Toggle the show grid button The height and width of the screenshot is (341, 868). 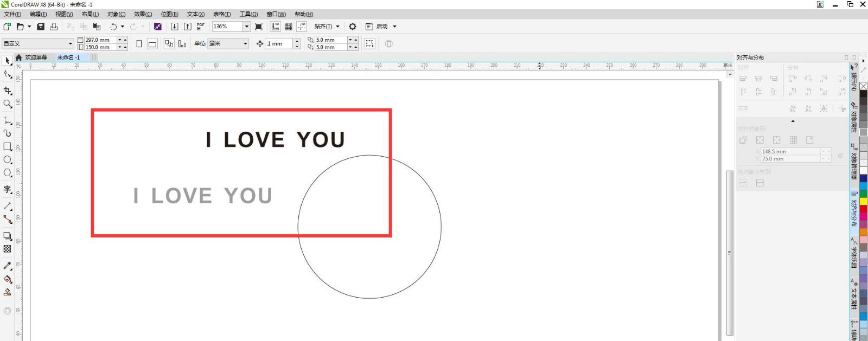[x=289, y=27]
